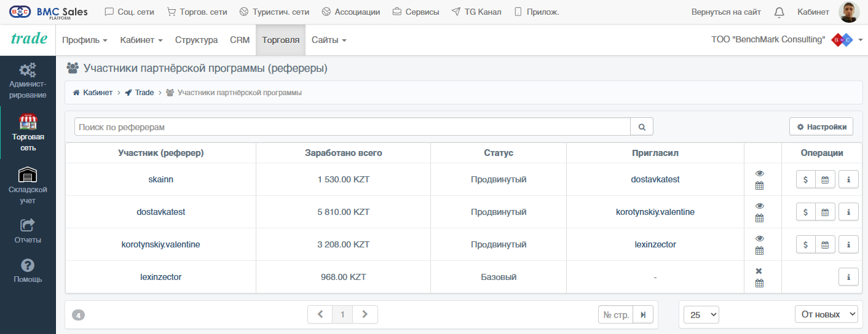Click operations calendar button for dostavkatest
This screenshot has height=334, width=868.
825,212
